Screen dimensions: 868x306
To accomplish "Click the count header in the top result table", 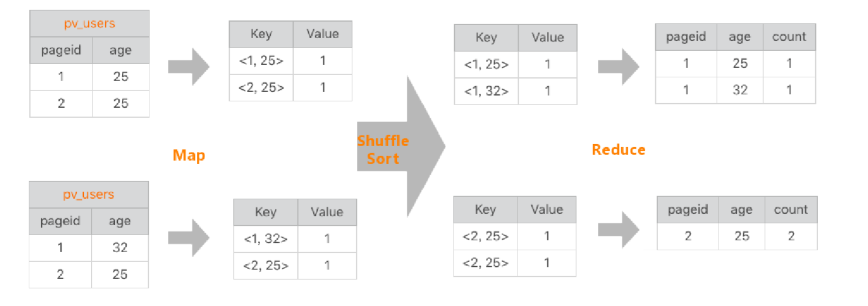I will tap(789, 37).
